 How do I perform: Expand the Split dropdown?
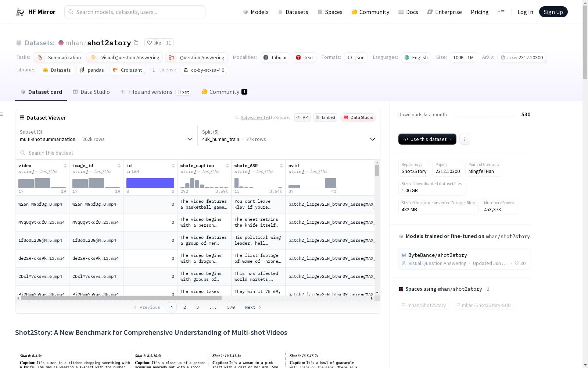[289, 135]
